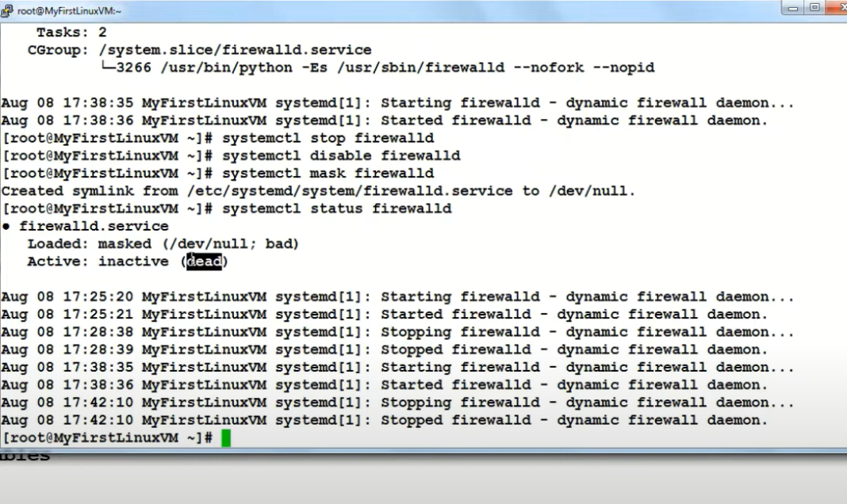Screen dimensions: 847x504
Task: Maximize the PuTTY terminal window
Action: point(814,8)
